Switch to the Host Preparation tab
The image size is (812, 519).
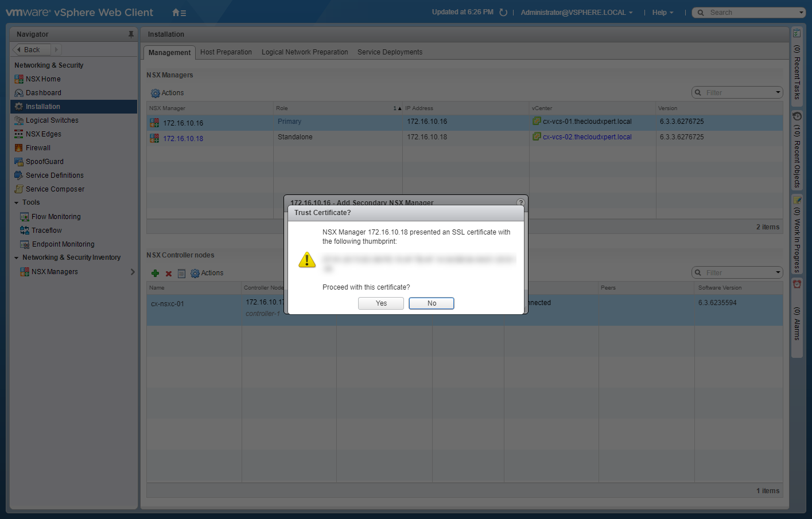tap(226, 52)
